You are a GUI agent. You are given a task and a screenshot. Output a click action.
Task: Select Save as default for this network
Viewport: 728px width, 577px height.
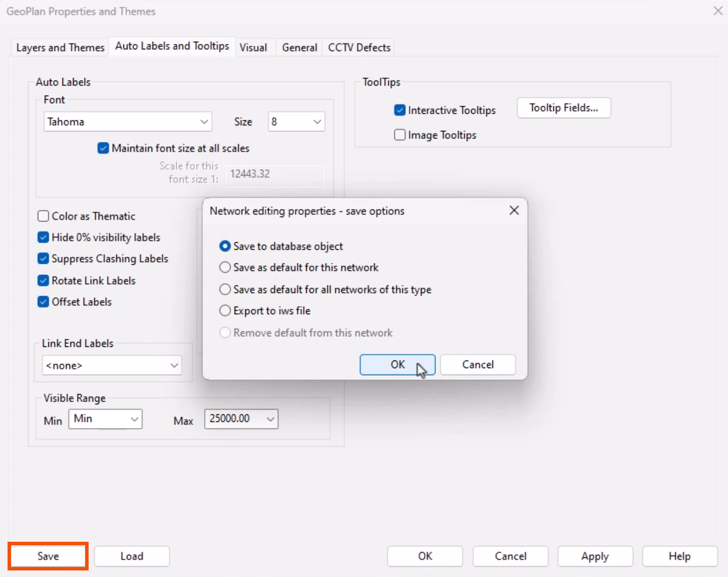pos(225,267)
